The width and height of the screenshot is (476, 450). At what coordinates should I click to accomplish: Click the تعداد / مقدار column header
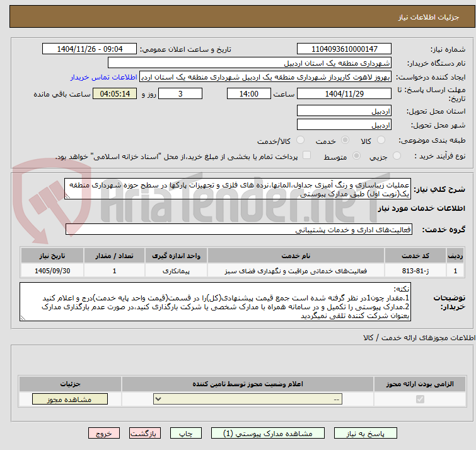click(115, 256)
